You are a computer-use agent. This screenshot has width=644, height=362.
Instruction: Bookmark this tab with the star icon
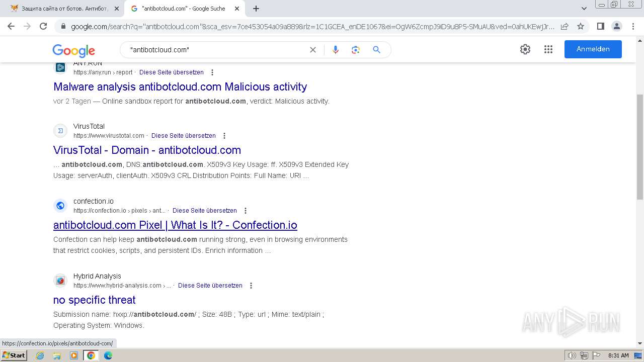[x=581, y=26]
